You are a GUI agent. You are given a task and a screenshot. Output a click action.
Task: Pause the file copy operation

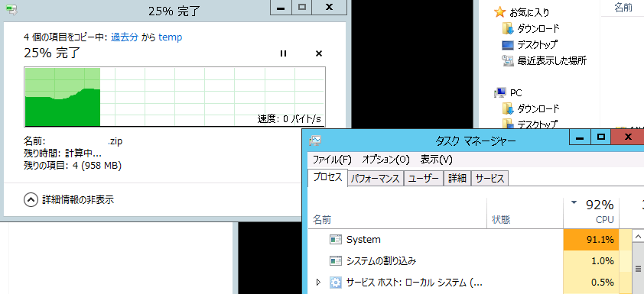[283, 53]
